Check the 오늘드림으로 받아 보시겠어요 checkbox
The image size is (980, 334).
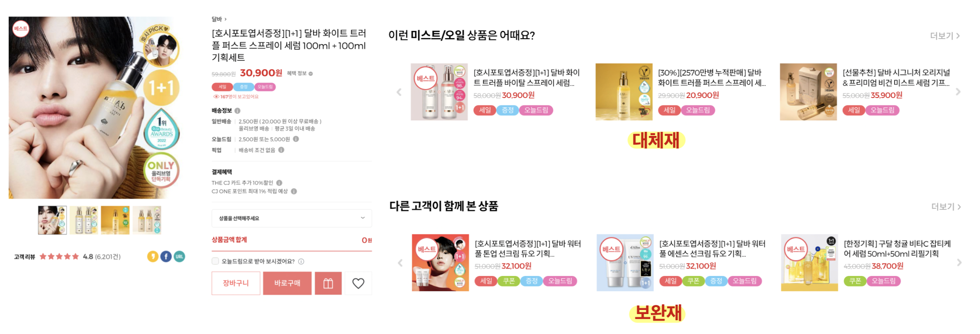215,261
